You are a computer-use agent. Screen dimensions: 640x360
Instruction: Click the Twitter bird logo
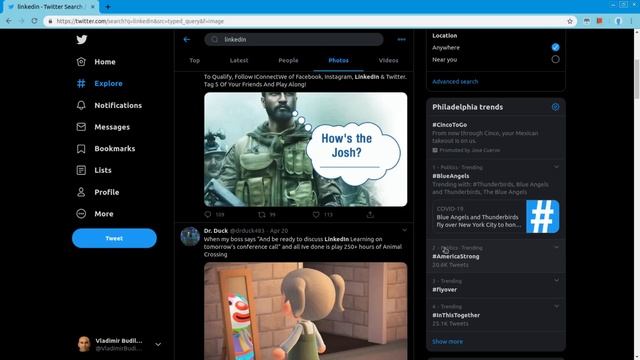tap(82, 39)
